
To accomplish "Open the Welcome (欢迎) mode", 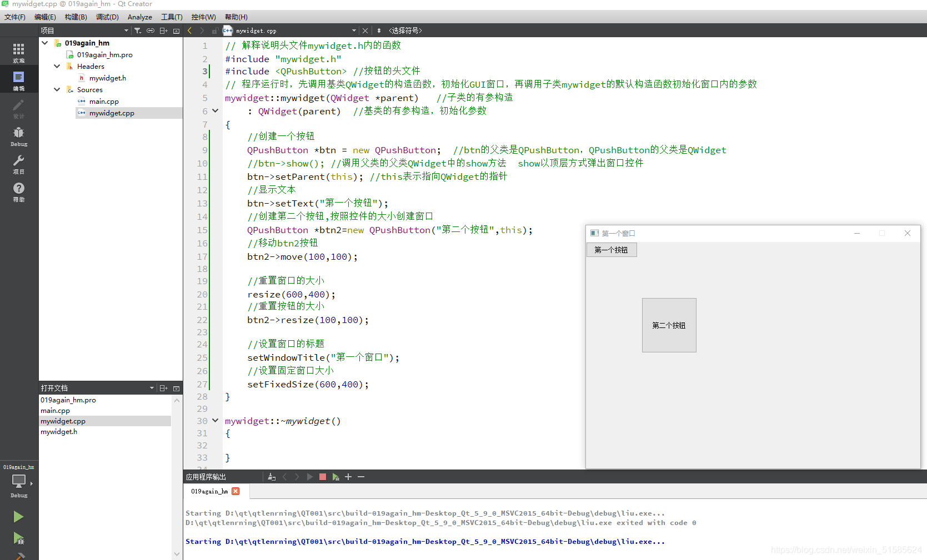I will (19, 53).
